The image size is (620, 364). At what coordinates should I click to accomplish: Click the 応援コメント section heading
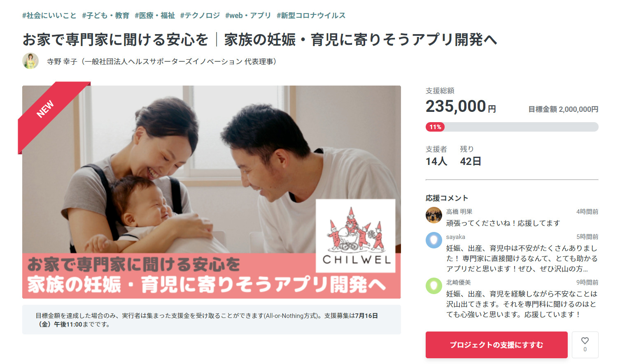(447, 198)
